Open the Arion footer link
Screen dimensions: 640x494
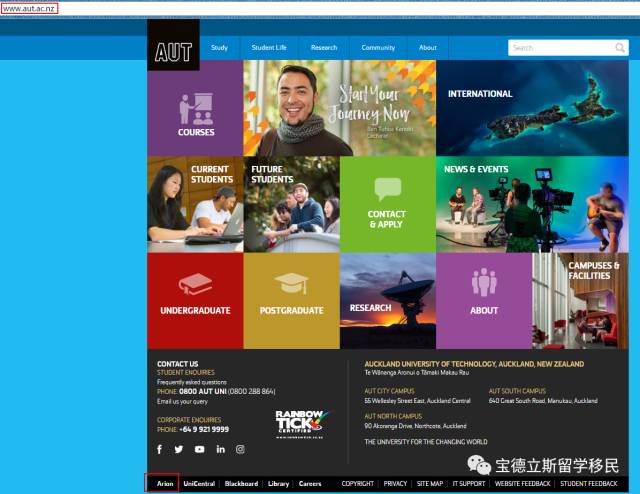(x=165, y=483)
